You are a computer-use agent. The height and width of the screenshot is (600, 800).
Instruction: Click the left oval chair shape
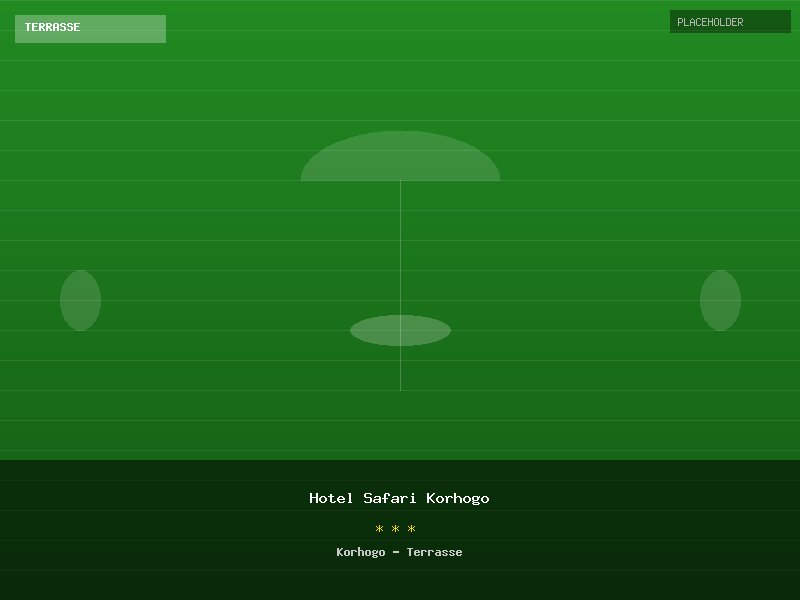coord(80,300)
